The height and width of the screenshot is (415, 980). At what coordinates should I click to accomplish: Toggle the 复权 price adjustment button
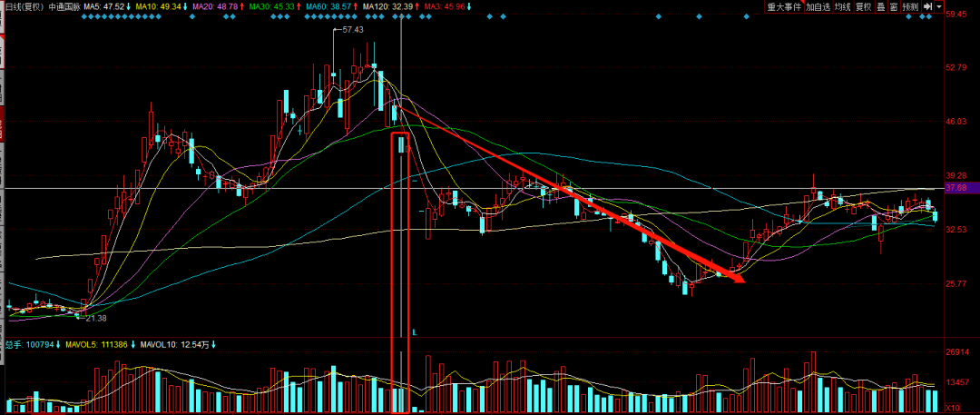click(x=866, y=6)
